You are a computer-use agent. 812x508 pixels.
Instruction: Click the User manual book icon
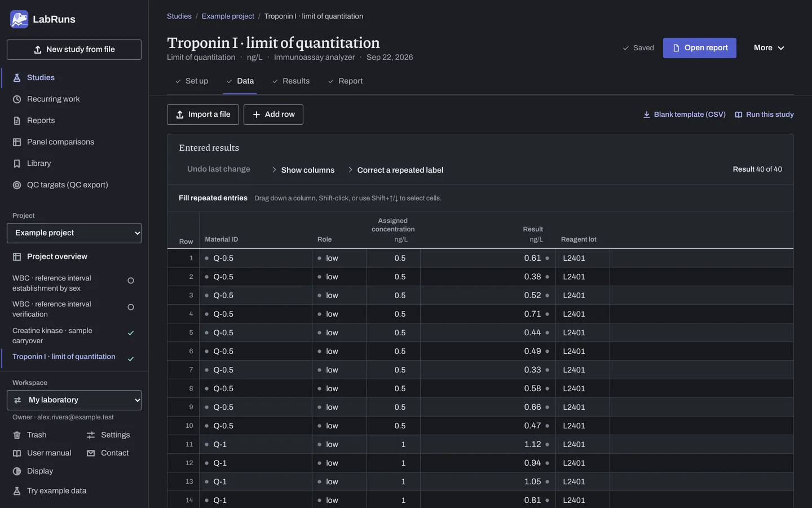[x=17, y=453]
